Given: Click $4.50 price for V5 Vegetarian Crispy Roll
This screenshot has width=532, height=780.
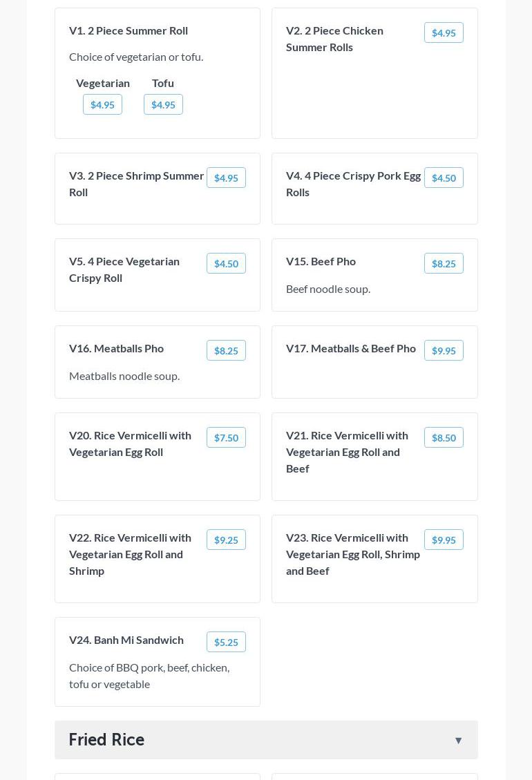Looking at the screenshot, I should point(226,263).
